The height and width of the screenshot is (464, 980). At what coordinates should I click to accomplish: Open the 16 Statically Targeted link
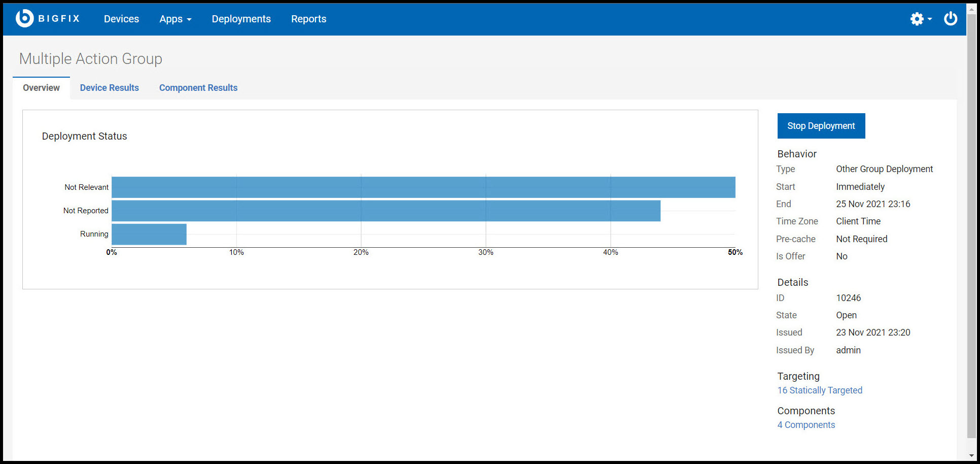click(820, 390)
